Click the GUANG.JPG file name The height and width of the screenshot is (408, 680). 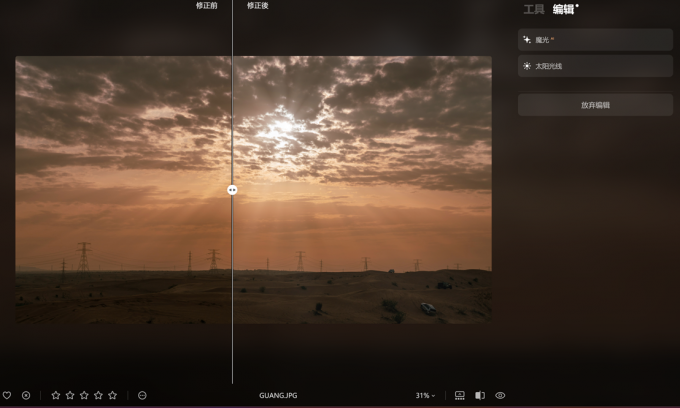click(x=278, y=395)
